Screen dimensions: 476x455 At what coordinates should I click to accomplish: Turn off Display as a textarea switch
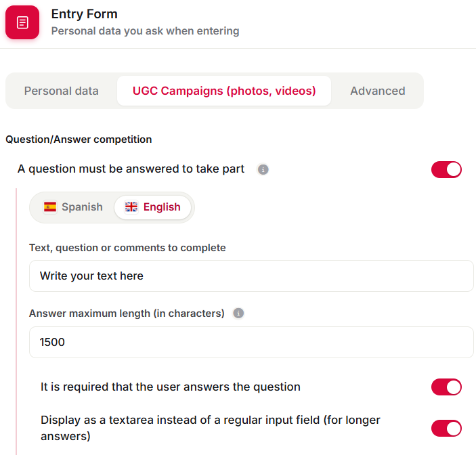click(446, 429)
